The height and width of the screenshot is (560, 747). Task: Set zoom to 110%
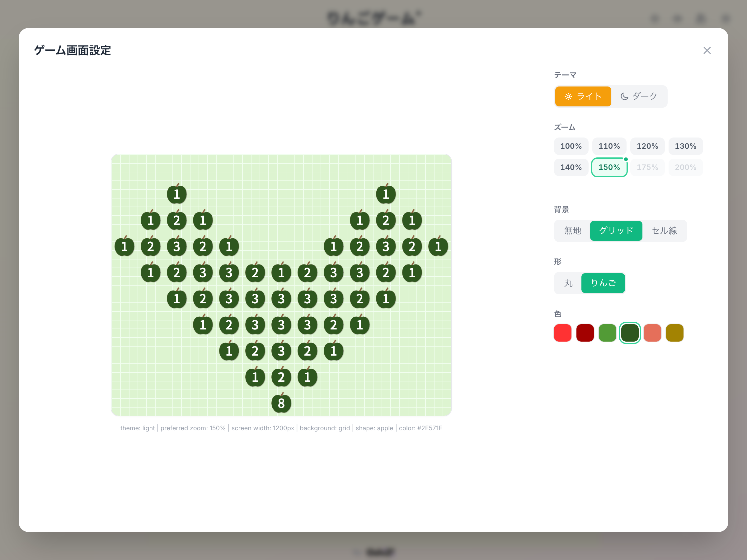(x=609, y=146)
